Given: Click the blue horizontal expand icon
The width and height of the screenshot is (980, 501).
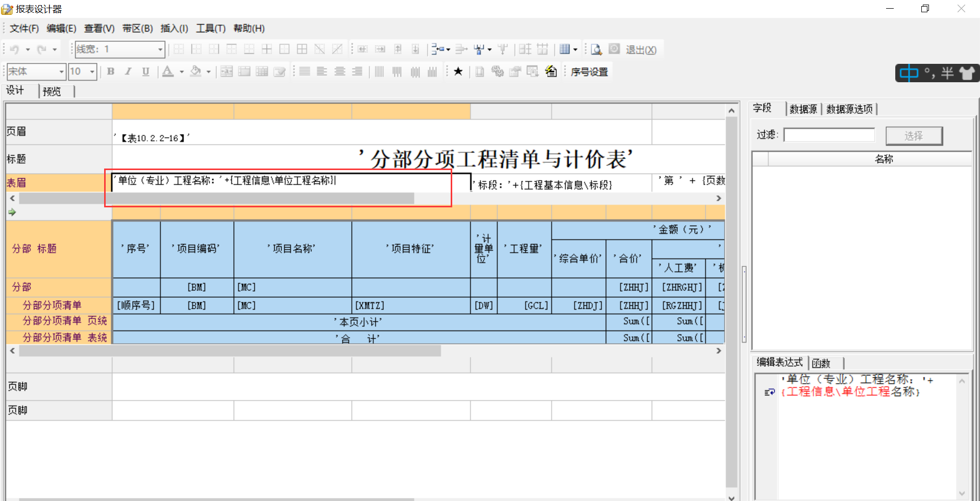Looking at the screenshot, I should [x=437, y=49].
